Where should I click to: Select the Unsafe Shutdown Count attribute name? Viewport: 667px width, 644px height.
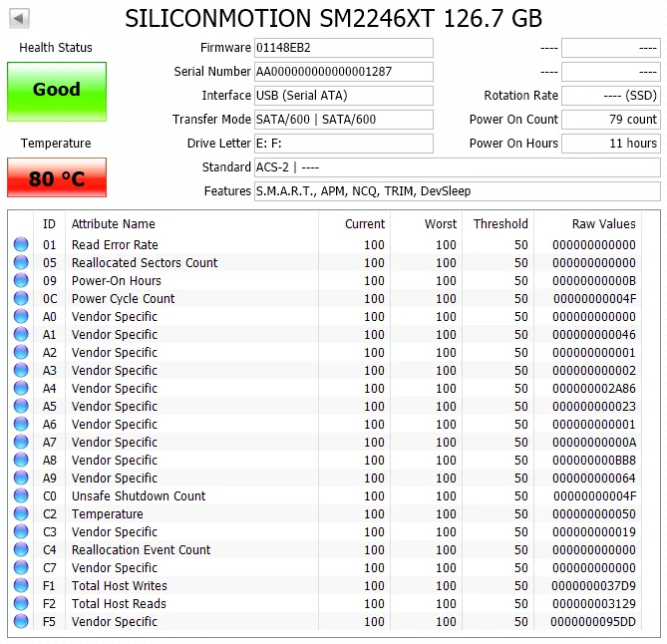pos(139,496)
